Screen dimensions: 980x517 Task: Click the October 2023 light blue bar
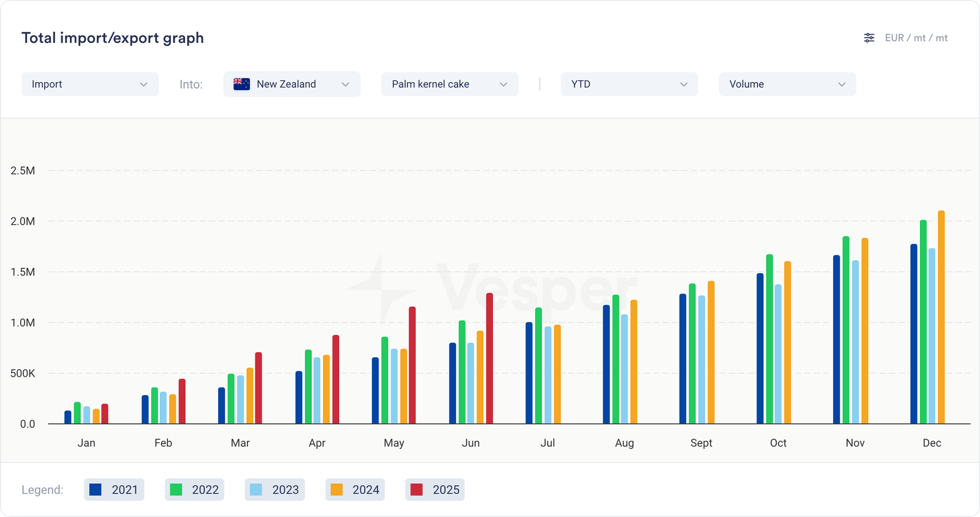[x=778, y=354]
